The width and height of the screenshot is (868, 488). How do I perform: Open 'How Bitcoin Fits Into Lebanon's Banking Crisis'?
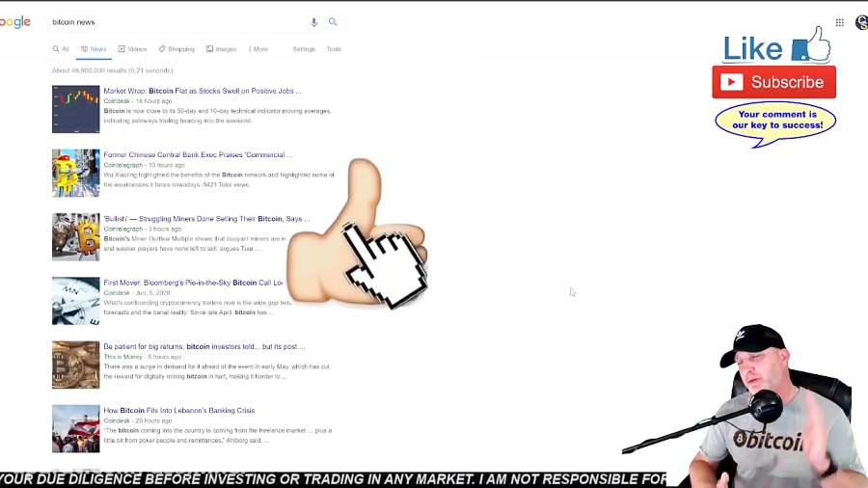click(178, 411)
